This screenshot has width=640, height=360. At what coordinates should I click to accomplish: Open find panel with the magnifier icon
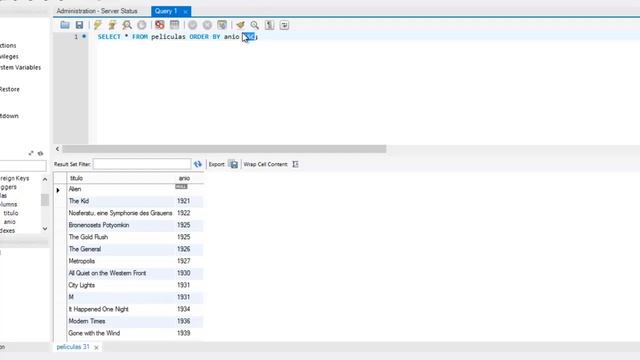tap(255, 25)
